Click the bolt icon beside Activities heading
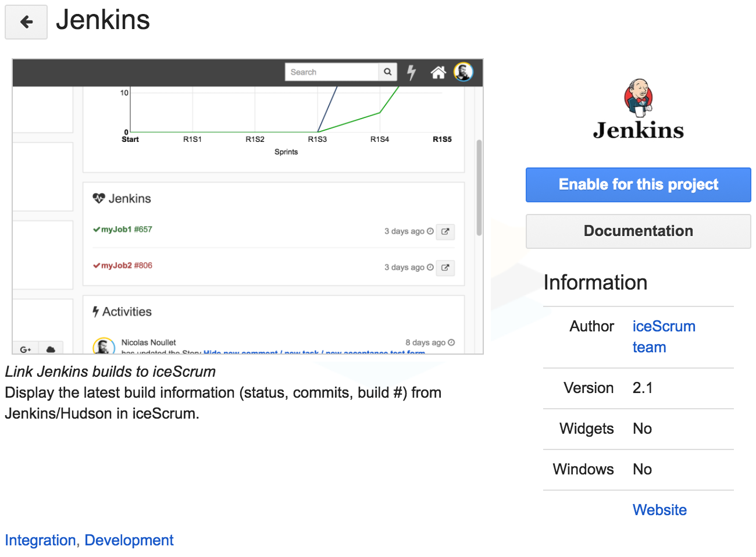The image size is (756, 557). click(96, 312)
